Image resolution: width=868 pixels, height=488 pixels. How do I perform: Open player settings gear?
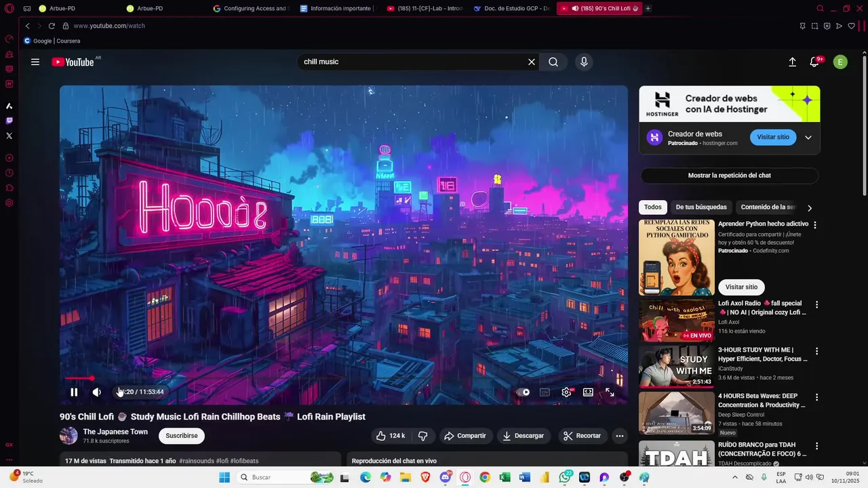pos(566,392)
